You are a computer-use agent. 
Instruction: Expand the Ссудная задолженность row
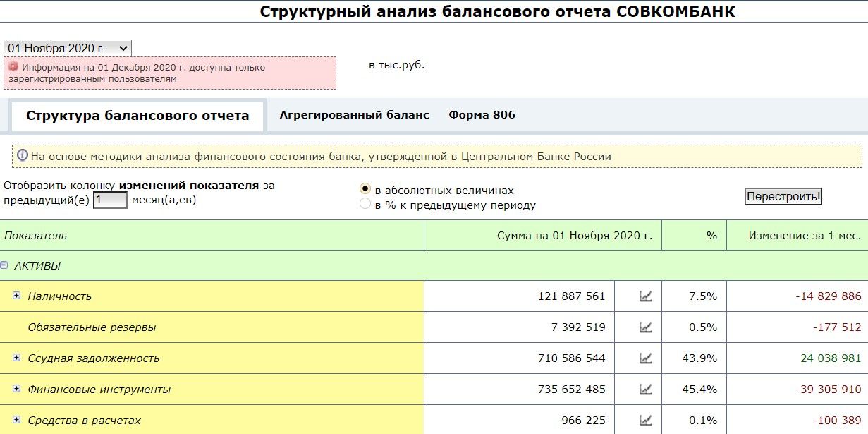pos(17,358)
